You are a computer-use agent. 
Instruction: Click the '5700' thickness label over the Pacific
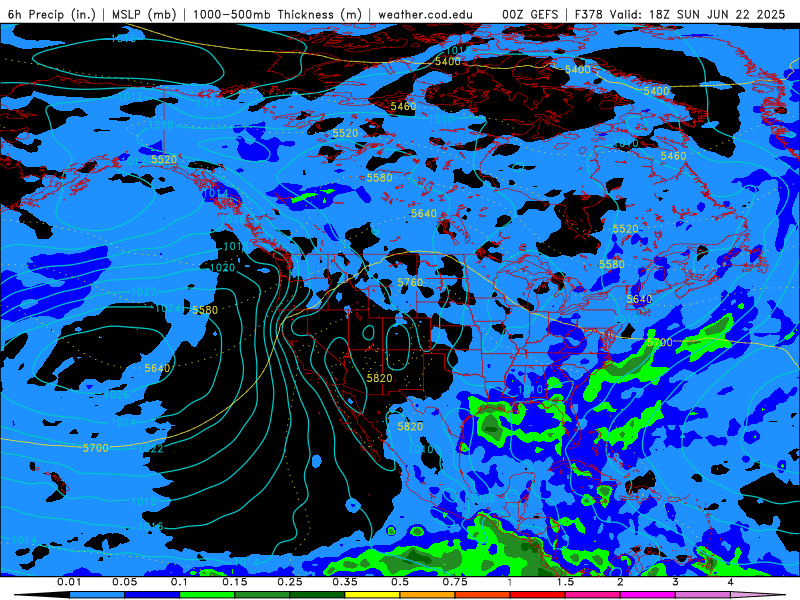coord(96,448)
